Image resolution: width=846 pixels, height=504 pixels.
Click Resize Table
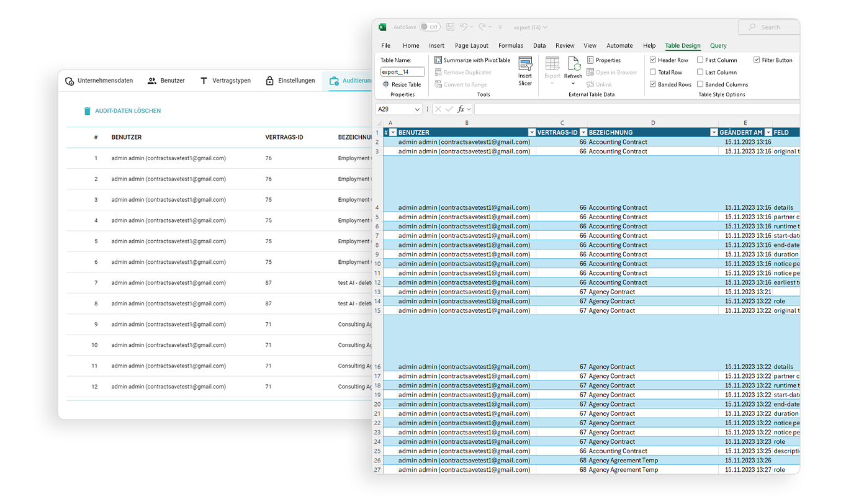click(402, 84)
